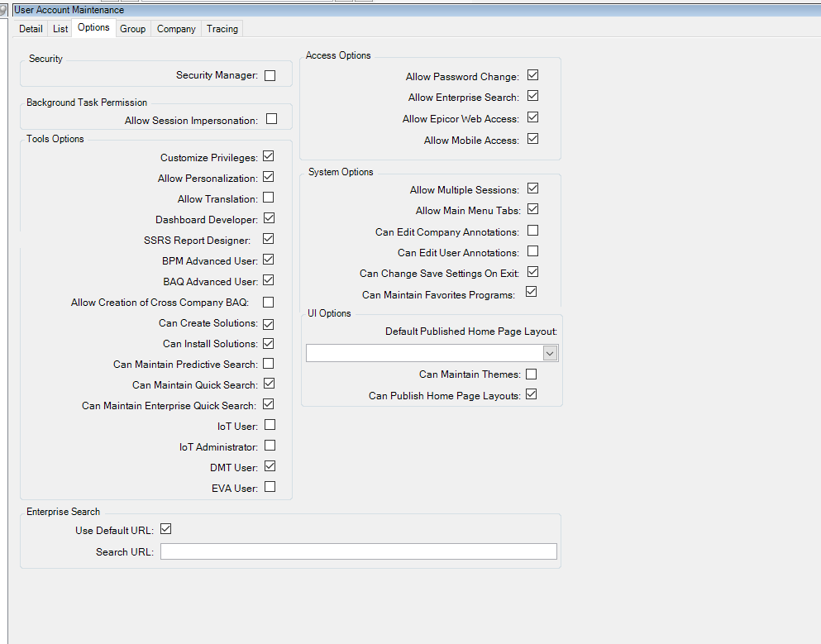Toggle Can Maintain Enterprise Quick Search
This screenshot has height=644, width=821.
tap(269, 404)
